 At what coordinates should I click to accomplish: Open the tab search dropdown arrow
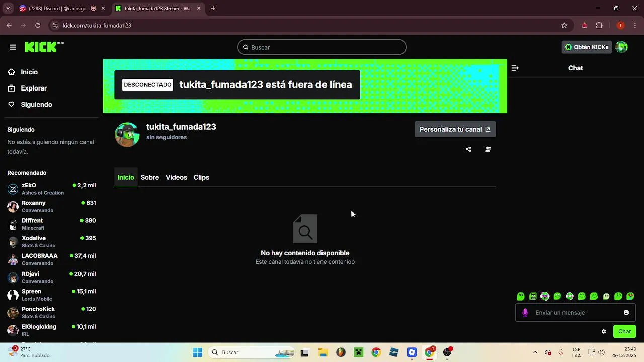coord(8,9)
